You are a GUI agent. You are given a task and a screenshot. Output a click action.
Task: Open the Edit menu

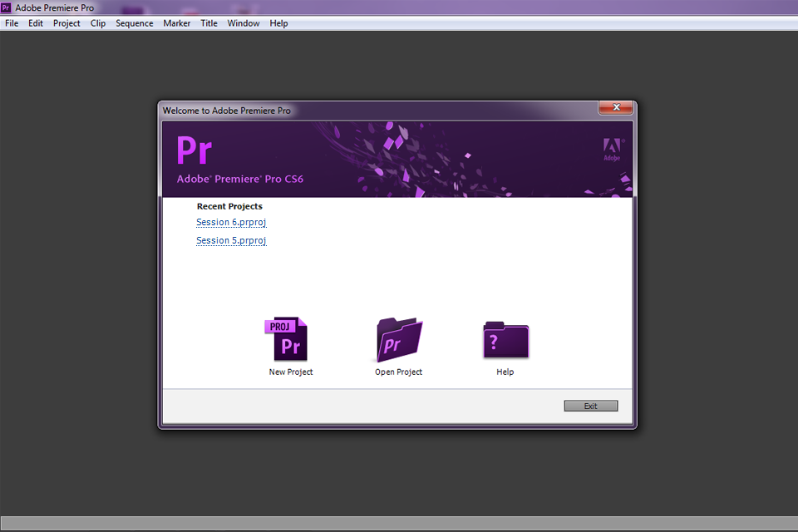(36, 23)
